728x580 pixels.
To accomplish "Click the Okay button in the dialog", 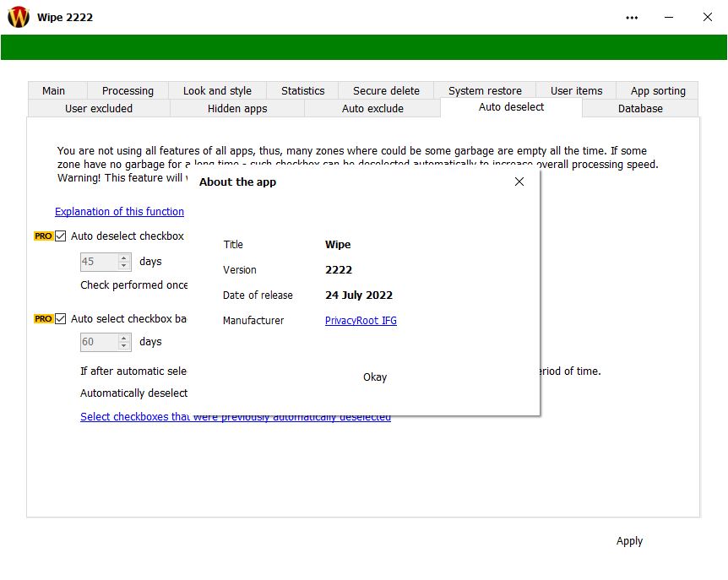I will point(375,377).
